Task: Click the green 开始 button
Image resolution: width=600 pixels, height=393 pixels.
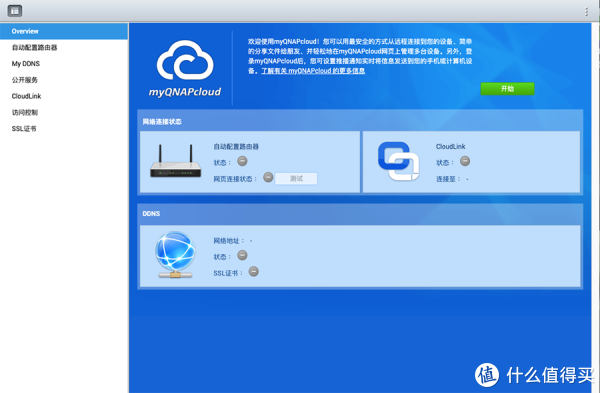Action: pos(507,89)
